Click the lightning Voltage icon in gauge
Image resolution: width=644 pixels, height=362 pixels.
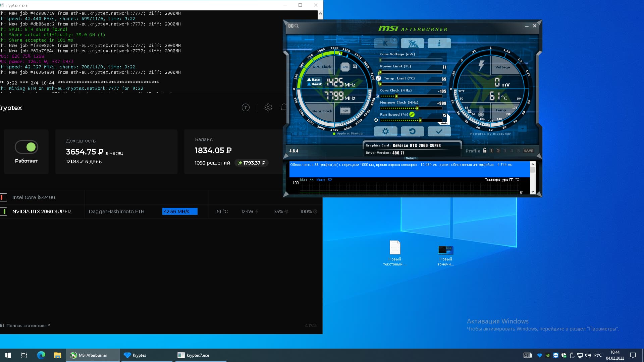481,66
